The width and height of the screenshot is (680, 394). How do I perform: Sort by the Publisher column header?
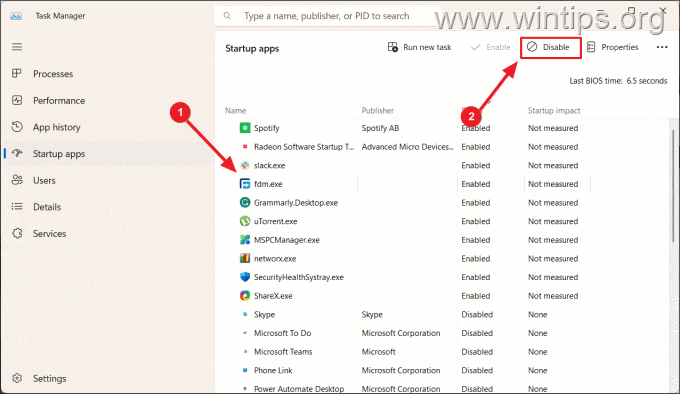pos(378,111)
